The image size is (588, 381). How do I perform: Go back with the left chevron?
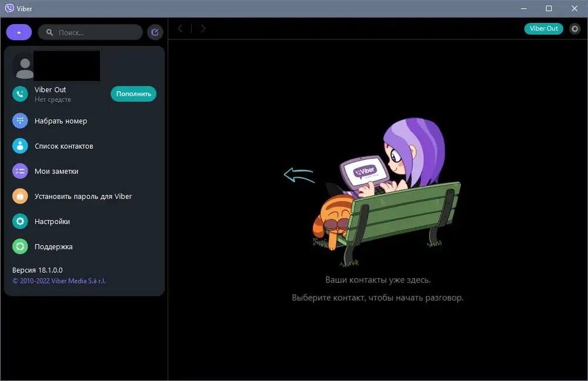[x=181, y=28]
